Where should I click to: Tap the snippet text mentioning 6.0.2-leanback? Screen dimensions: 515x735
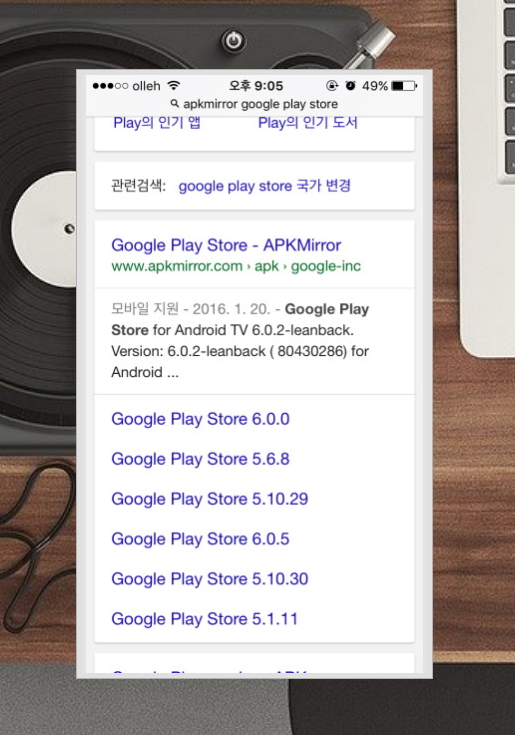point(240,341)
